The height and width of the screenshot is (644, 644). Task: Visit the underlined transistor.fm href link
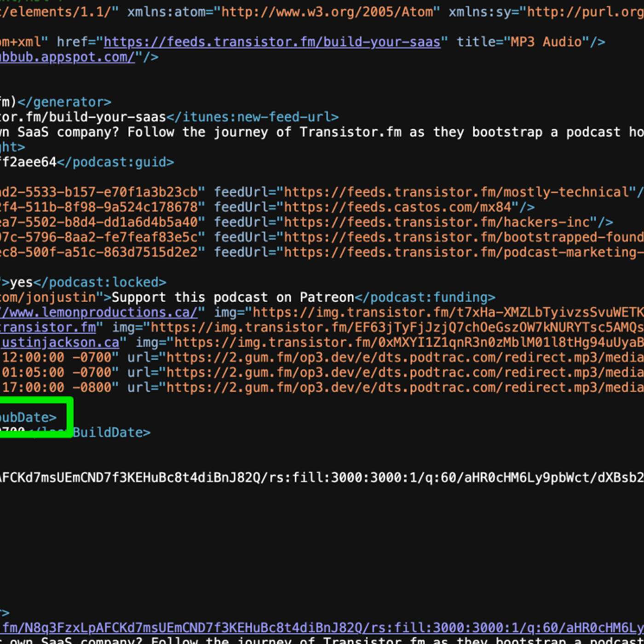coord(48,328)
